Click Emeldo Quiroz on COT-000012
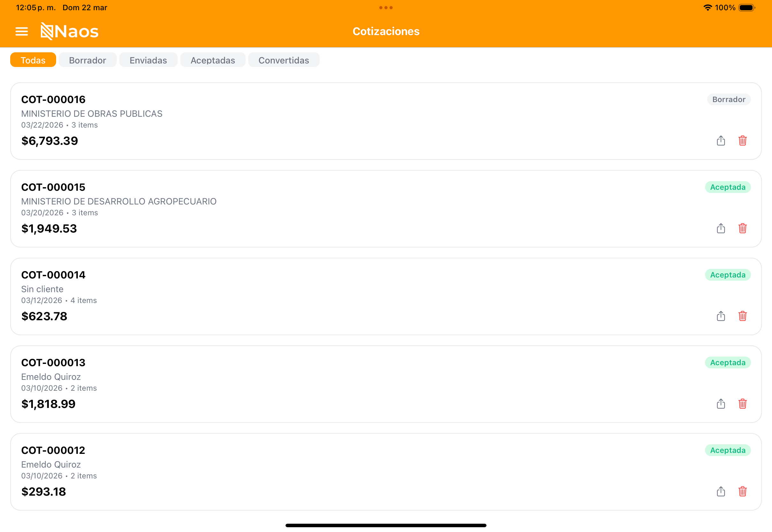This screenshot has width=772, height=532. coord(51,464)
